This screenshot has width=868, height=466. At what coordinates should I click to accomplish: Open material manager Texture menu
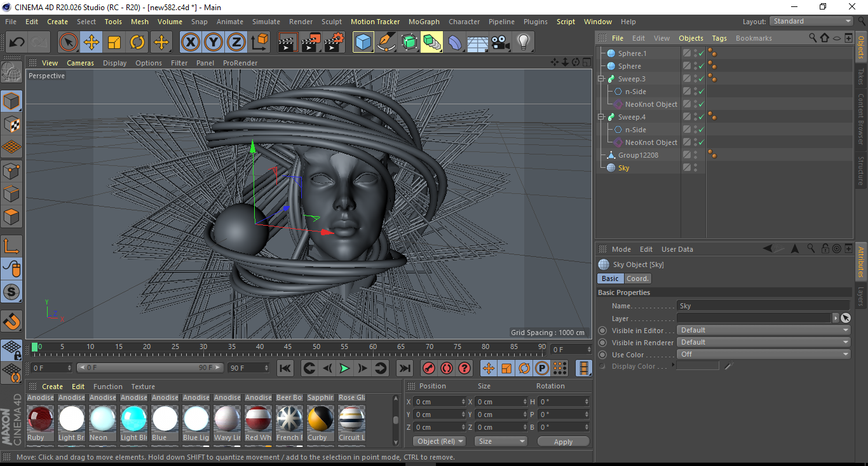pyautogui.click(x=143, y=387)
